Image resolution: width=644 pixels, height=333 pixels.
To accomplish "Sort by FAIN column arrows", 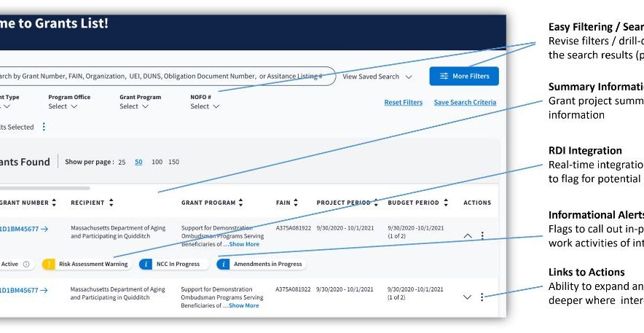I will click(296, 203).
